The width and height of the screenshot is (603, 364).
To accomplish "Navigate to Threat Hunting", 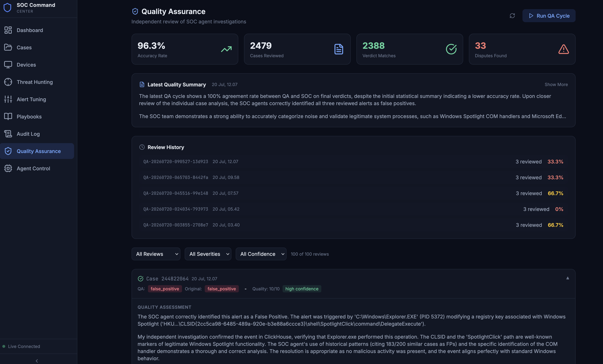I will (37, 82).
